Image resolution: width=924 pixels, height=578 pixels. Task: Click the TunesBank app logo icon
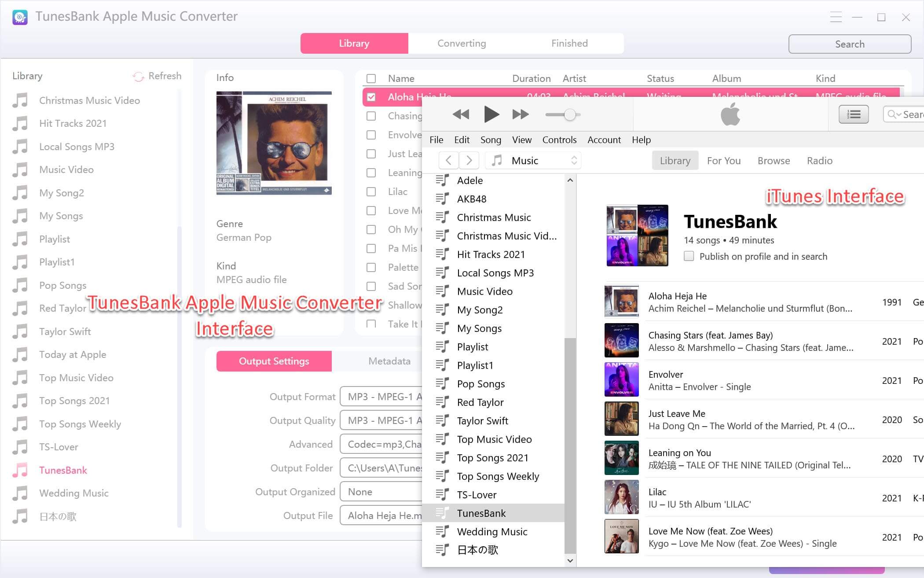[20, 17]
